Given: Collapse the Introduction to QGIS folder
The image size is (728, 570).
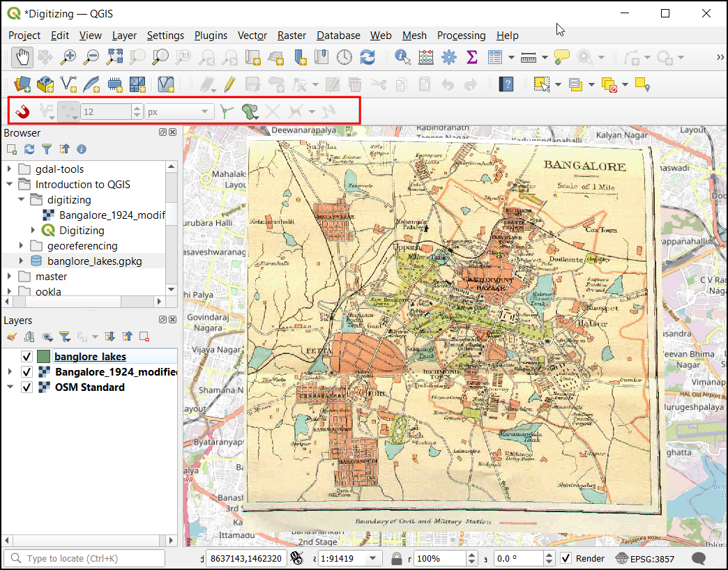Looking at the screenshot, I should [x=9, y=184].
